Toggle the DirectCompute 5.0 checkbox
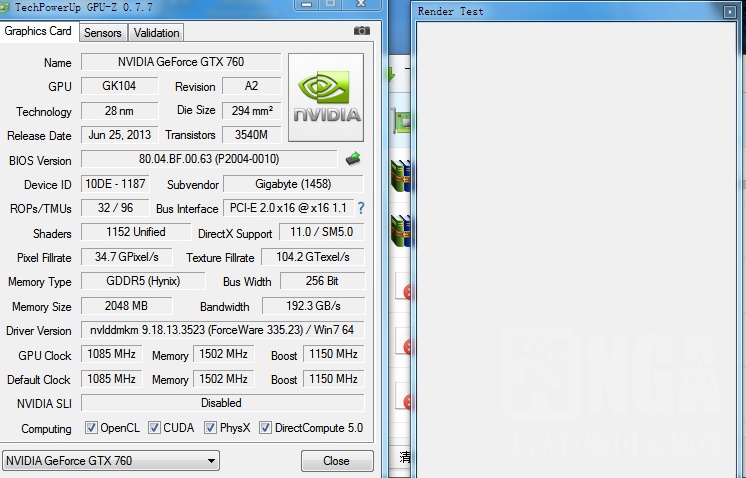 coord(265,428)
